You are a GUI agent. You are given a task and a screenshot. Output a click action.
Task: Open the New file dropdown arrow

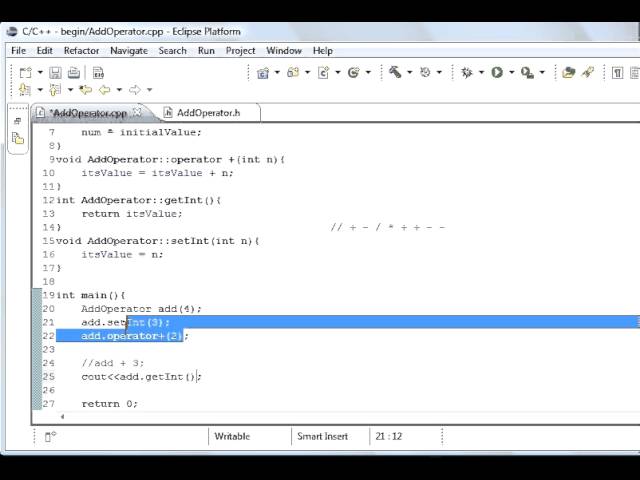tap(40, 73)
